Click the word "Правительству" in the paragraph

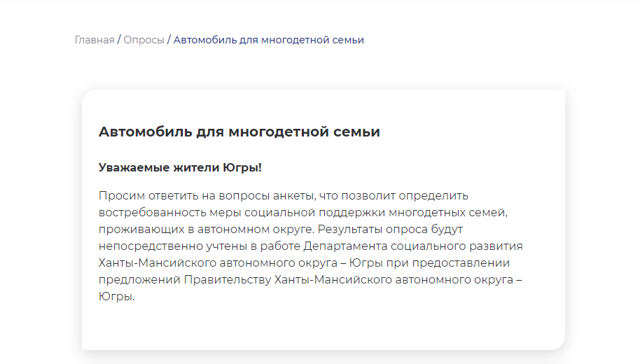[227, 279]
